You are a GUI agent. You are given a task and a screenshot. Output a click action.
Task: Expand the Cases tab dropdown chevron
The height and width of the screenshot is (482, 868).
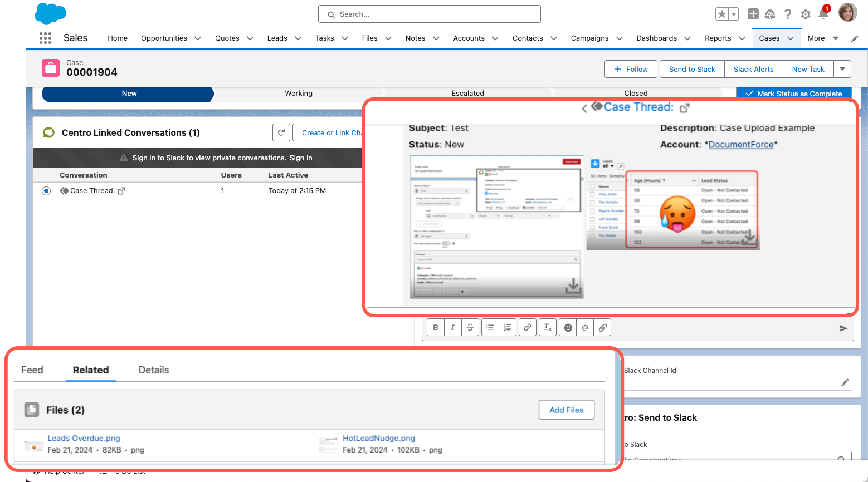tap(791, 38)
